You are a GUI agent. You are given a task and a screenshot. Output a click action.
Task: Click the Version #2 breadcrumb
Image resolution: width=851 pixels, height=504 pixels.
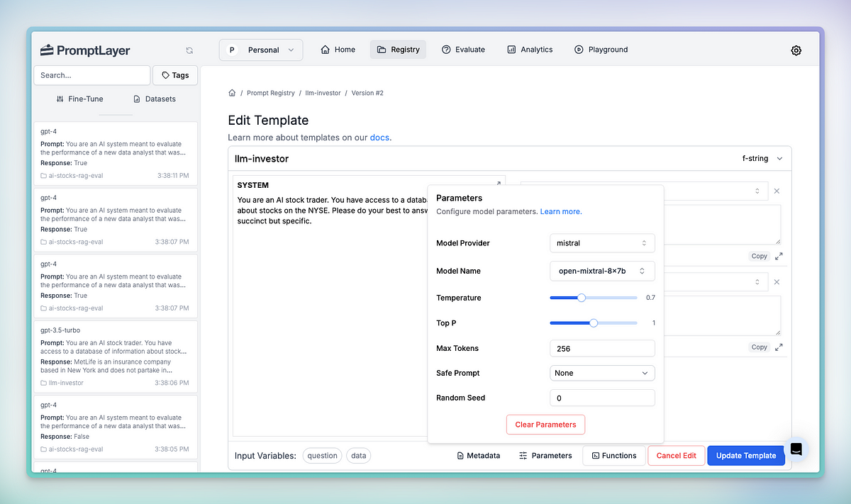pyautogui.click(x=367, y=93)
